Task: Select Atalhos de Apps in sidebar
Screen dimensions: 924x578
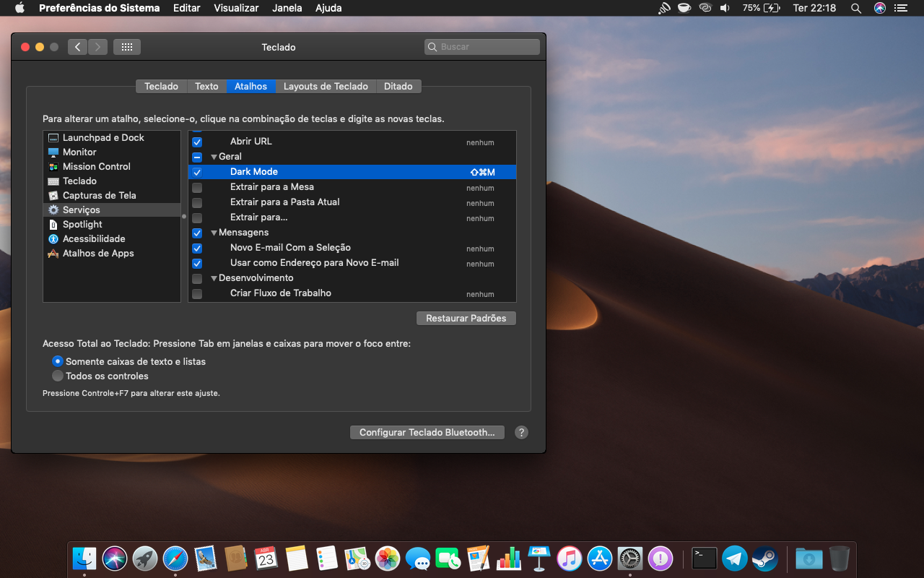Action: pos(112,253)
